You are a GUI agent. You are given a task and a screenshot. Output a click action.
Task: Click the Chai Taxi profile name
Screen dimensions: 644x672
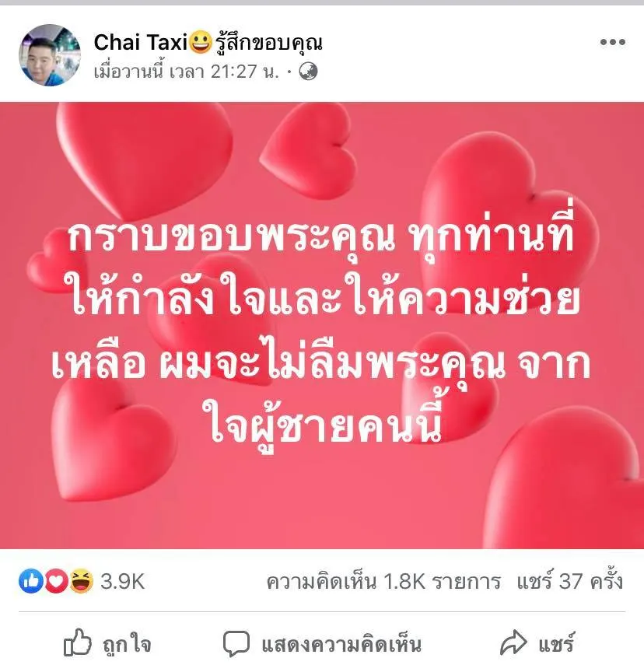[x=141, y=43]
